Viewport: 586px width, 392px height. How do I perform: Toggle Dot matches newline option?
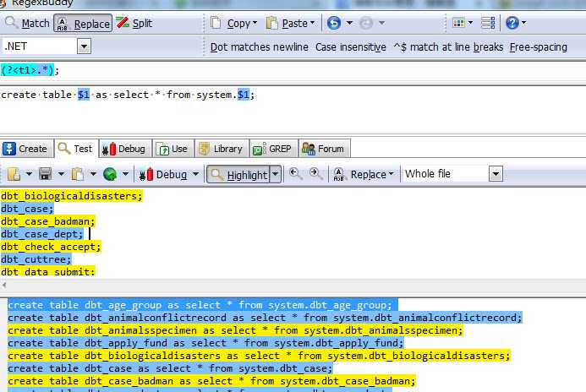tap(260, 47)
